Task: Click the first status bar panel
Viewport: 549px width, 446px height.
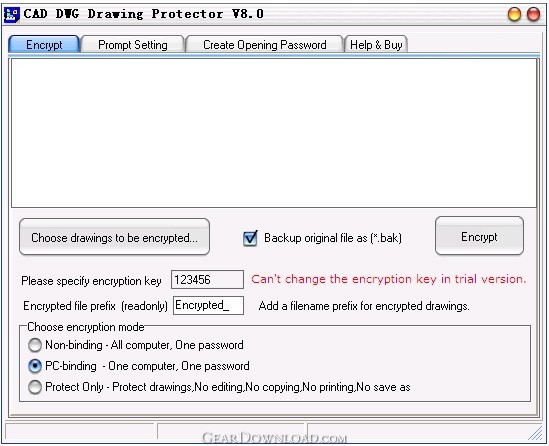Action: click(80, 431)
